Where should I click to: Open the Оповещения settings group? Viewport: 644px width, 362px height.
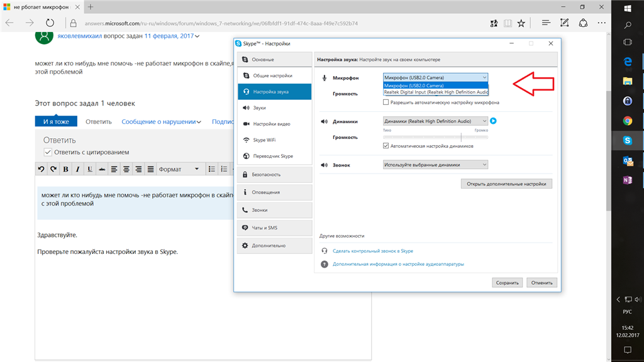pos(274,192)
